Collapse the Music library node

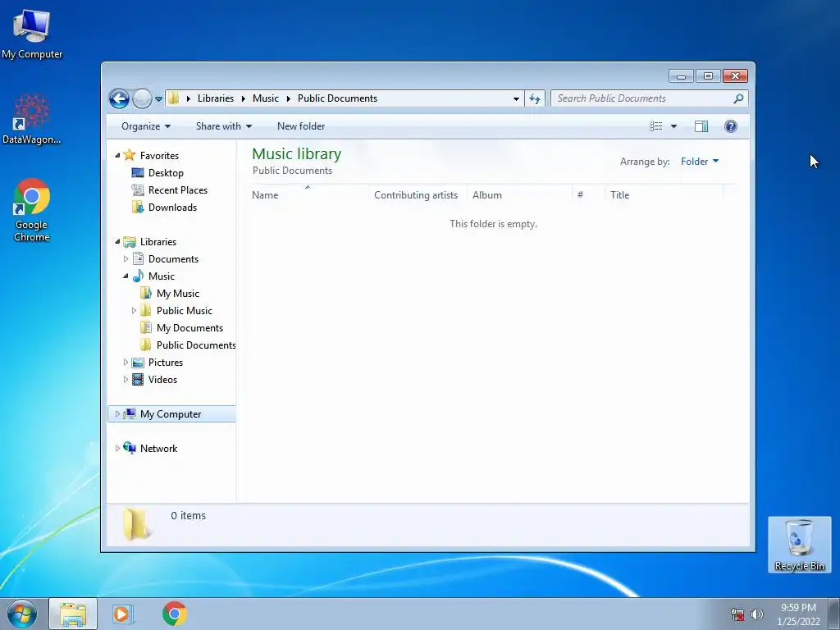pos(126,276)
